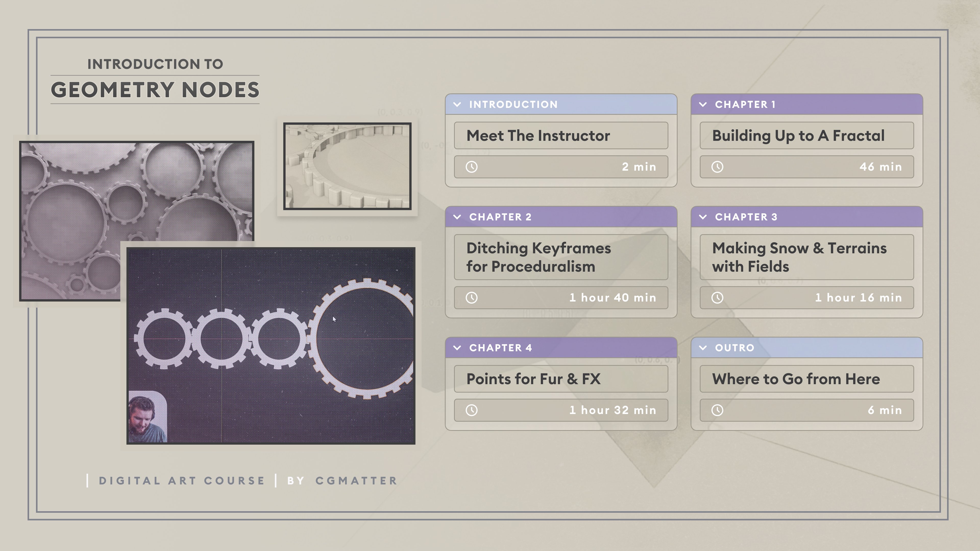980x551 pixels.
Task: Collapse the Introduction section chevron
Action: click(457, 105)
